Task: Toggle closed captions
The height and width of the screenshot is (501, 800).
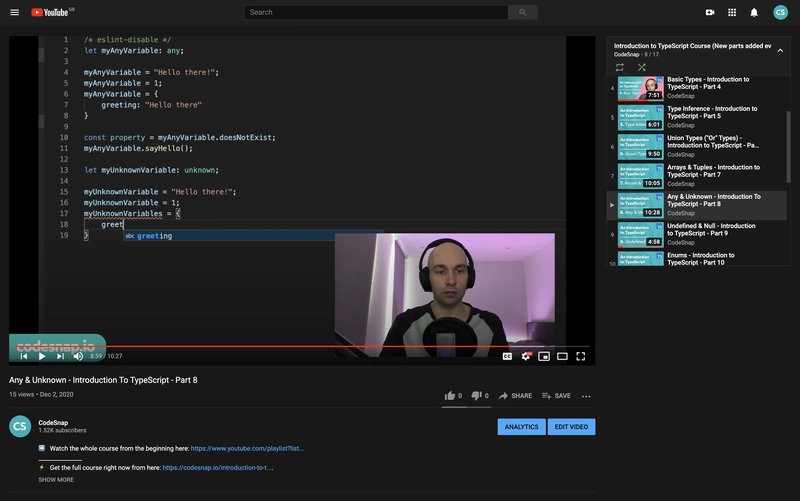Action: [507, 356]
